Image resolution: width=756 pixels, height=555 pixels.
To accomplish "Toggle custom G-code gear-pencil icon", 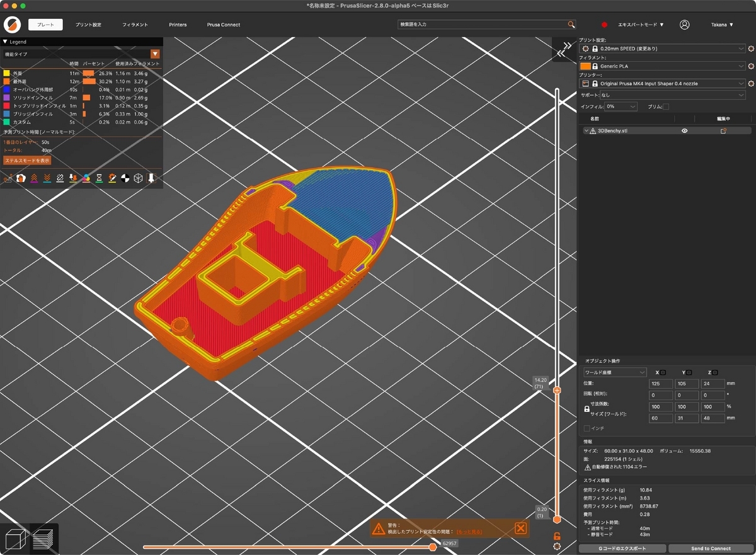I will [112, 178].
